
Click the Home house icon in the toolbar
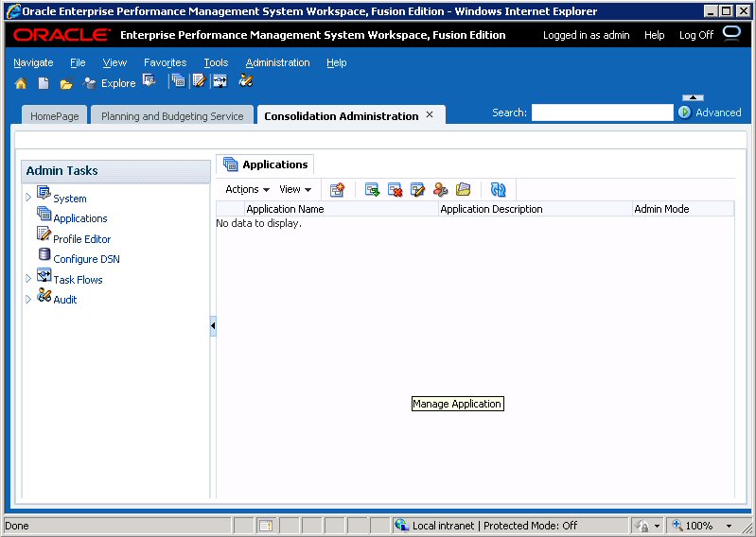[21, 83]
